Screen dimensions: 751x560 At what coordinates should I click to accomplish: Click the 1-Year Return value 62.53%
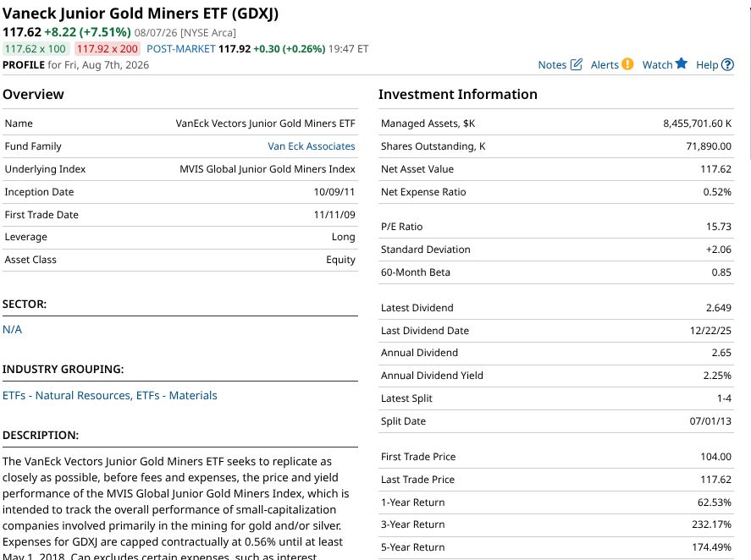point(715,502)
